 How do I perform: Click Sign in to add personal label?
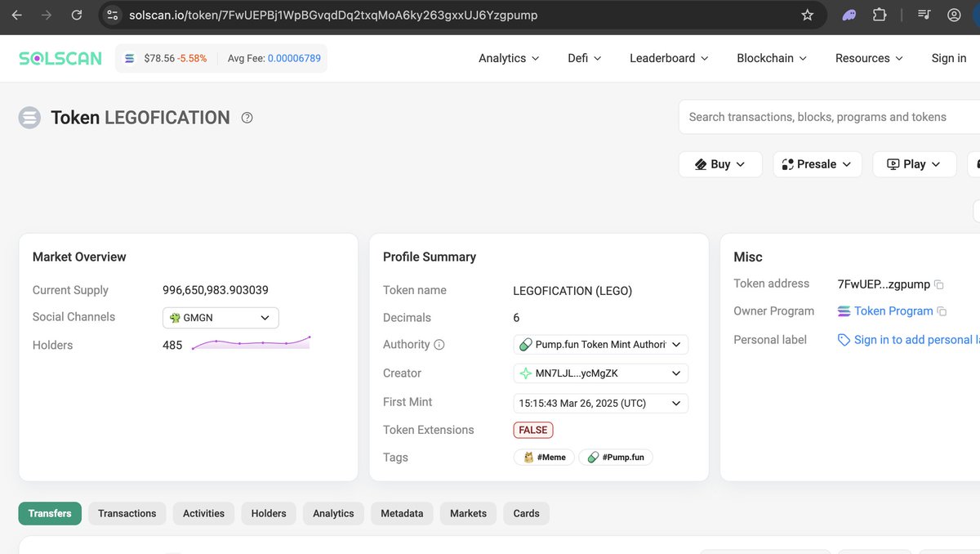click(x=916, y=340)
